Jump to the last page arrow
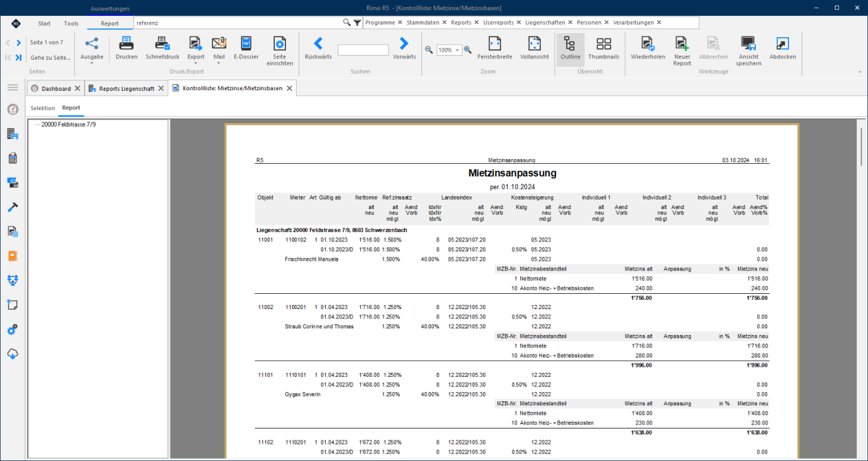Viewport: 868px width, 461px height. click(19, 58)
